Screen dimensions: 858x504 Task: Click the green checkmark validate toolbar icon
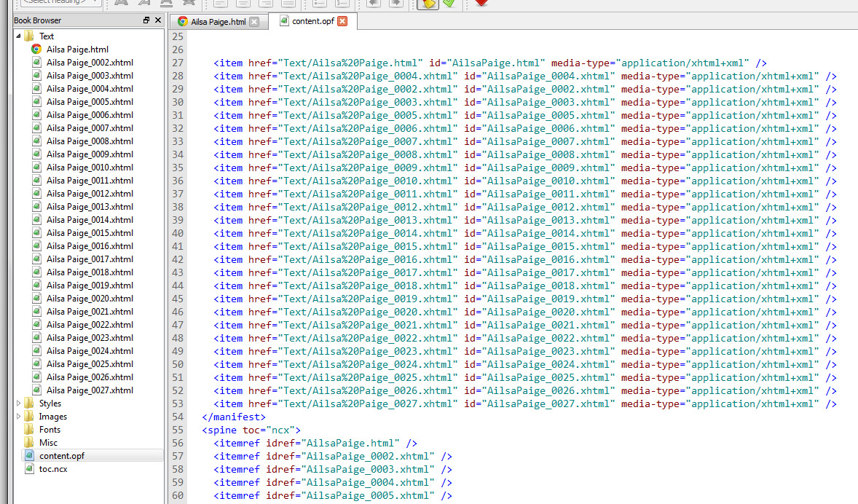pyautogui.click(x=449, y=4)
